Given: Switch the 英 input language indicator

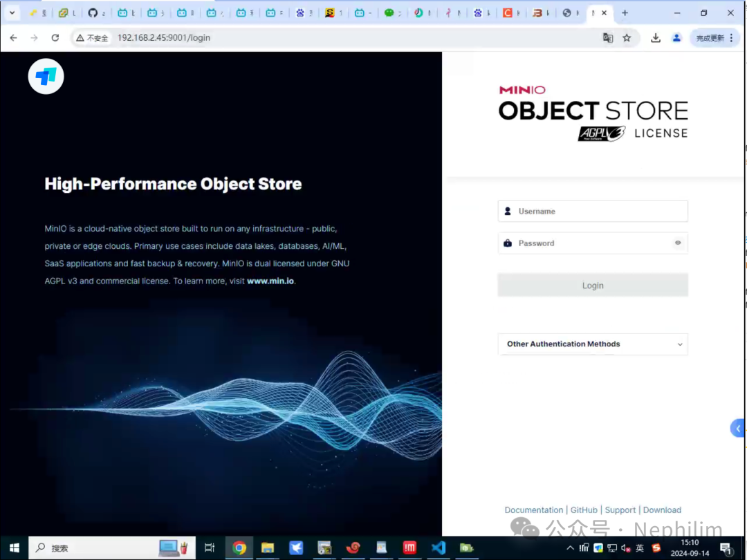Looking at the screenshot, I should coord(640,548).
